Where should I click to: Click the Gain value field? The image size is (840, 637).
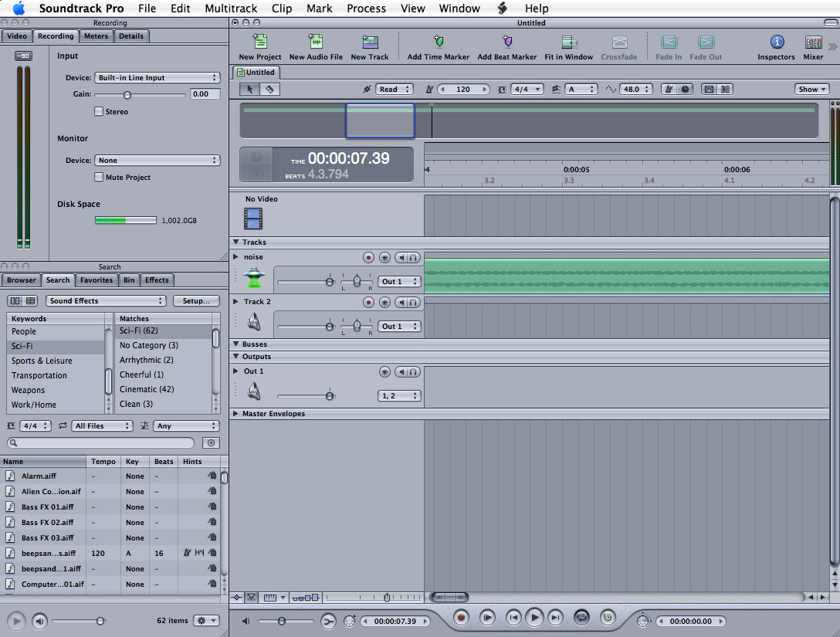click(x=205, y=93)
